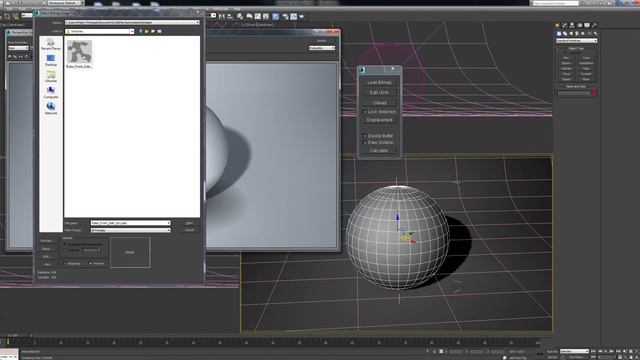The image size is (640, 360).
Task: Open the View Menu icon in file dialog
Action: (159, 31)
